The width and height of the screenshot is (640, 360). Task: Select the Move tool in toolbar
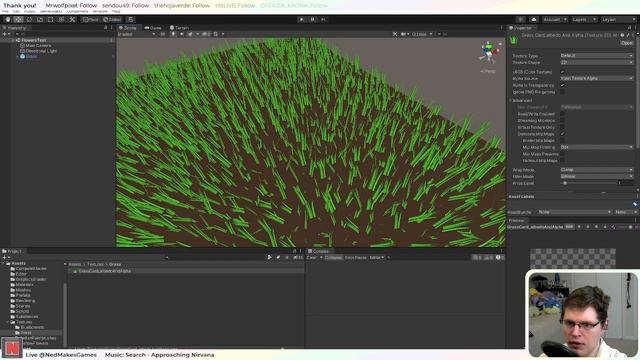point(18,19)
